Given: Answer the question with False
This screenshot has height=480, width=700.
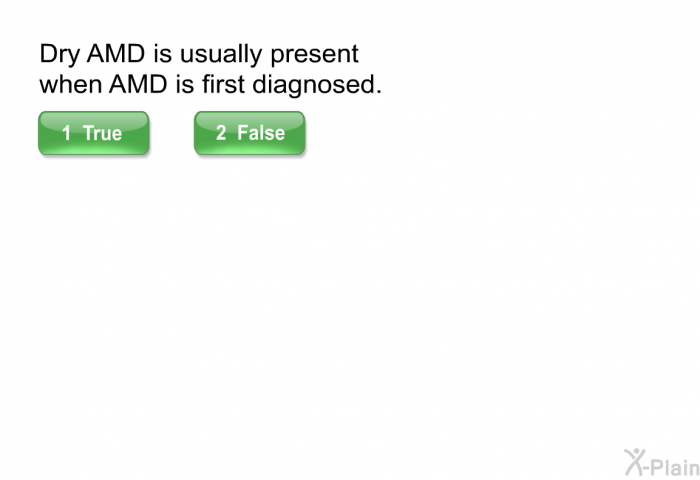Looking at the screenshot, I should point(250,133).
